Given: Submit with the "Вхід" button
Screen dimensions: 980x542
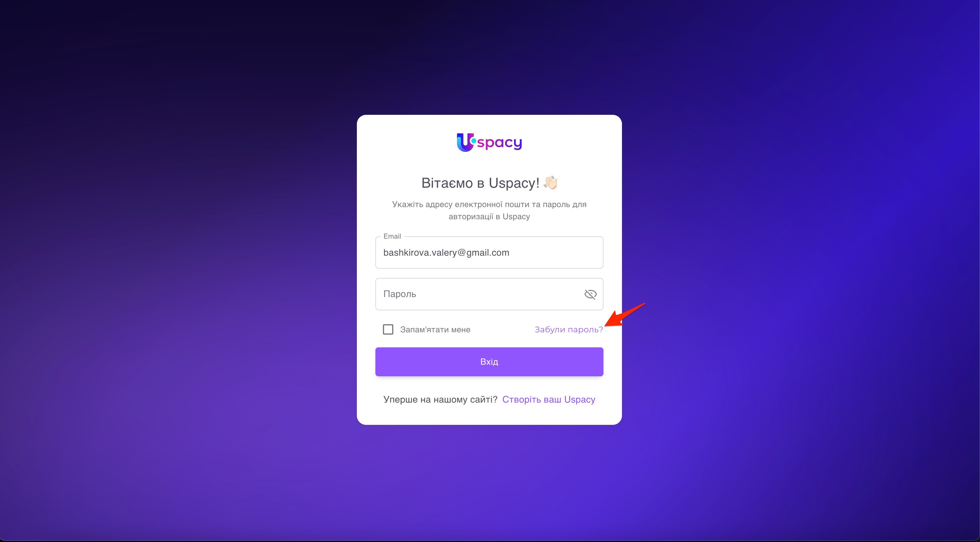Looking at the screenshot, I should pos(489,362).
